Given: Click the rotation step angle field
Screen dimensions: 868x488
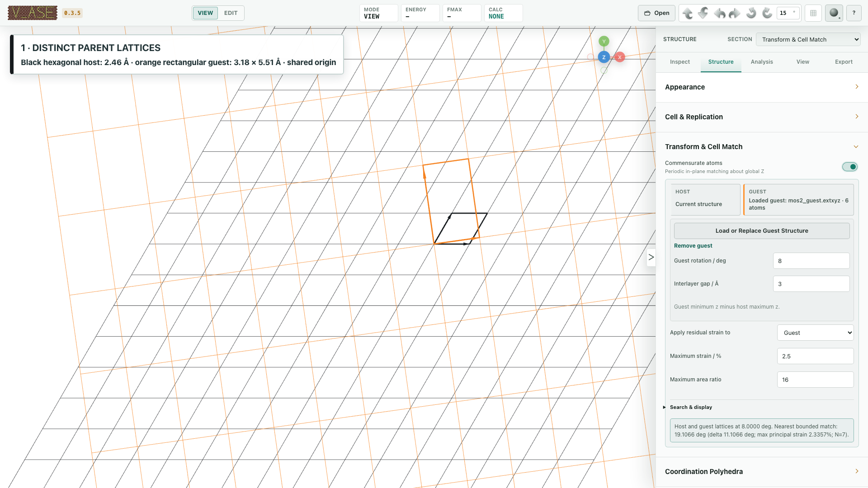Looking at the screenshot, I should coord(788,13).
